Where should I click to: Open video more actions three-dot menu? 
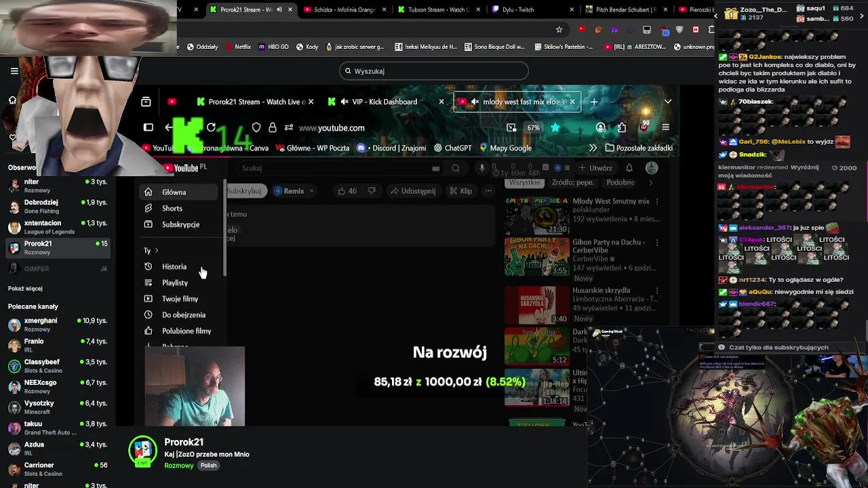tap(488, 191)
